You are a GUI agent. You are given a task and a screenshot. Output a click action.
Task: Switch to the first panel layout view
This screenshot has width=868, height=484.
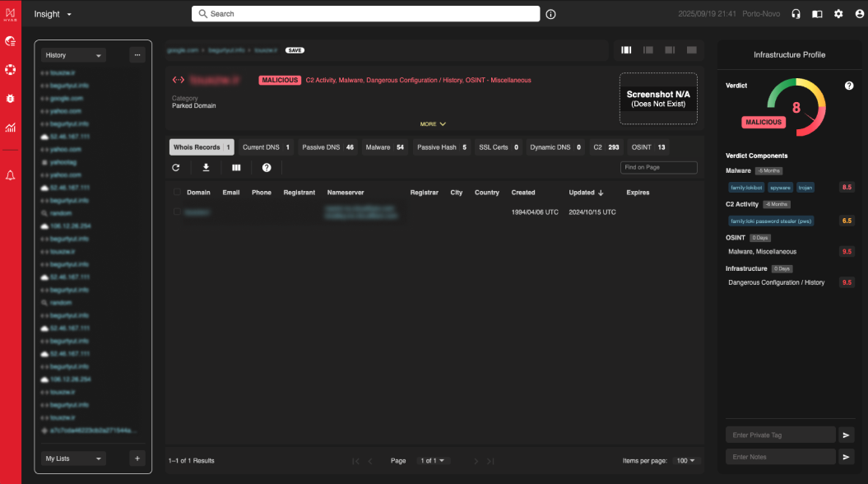click(x=626, y=50)
